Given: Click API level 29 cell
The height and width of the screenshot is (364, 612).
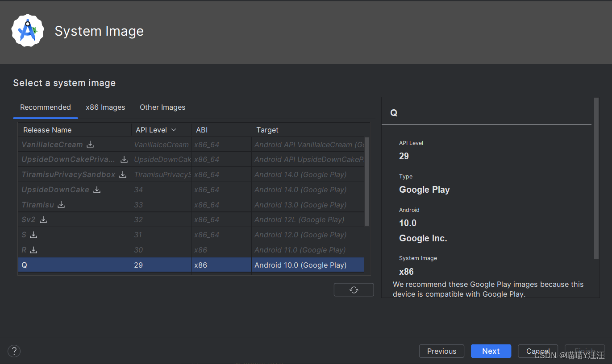Looking at the screenshot, I should click(161, 265).
